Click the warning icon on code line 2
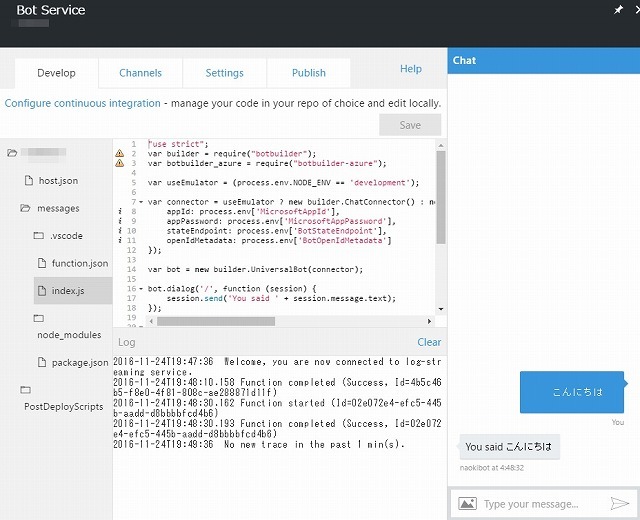This screenshot has width=640, height=520. click(120, 153)
